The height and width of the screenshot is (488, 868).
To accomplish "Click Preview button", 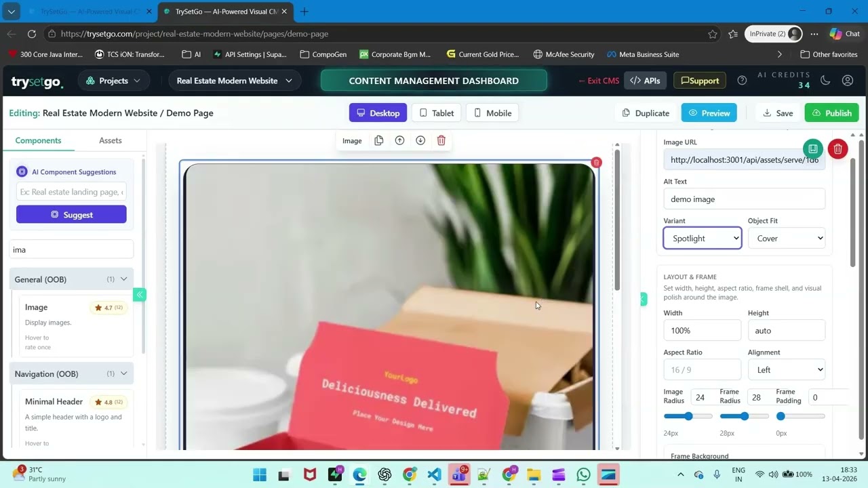I will pyautogui.click(x=709, y=113).
